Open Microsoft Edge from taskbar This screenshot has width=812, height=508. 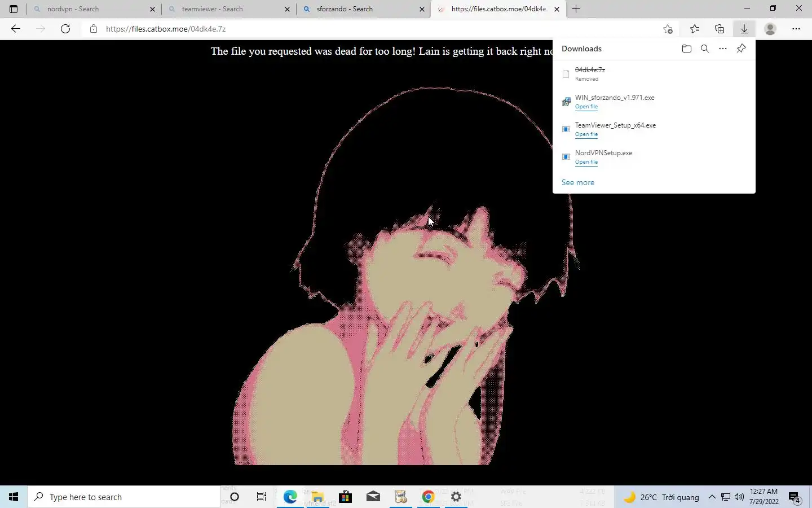pos(290,497)
